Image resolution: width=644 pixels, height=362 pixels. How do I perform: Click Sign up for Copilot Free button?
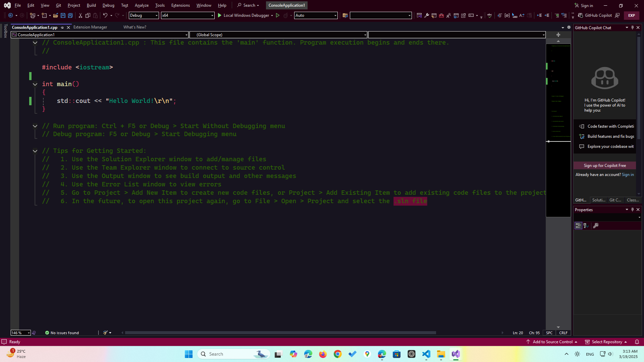coord(605,166)
